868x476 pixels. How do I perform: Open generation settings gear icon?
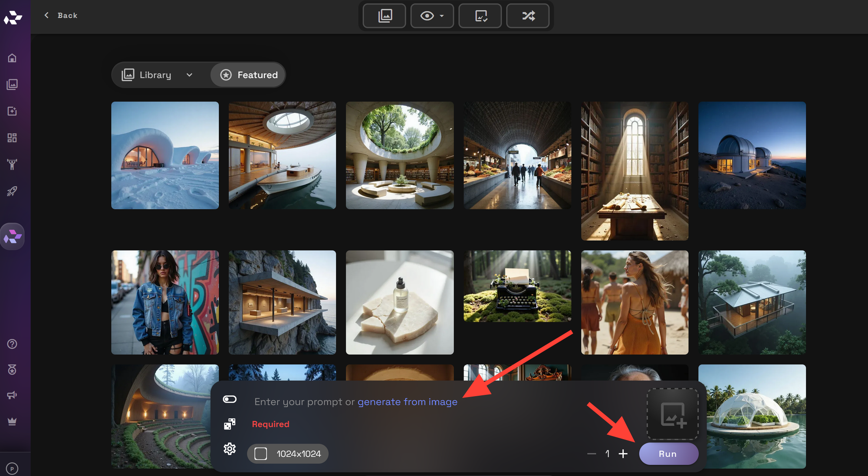[230, 449]
